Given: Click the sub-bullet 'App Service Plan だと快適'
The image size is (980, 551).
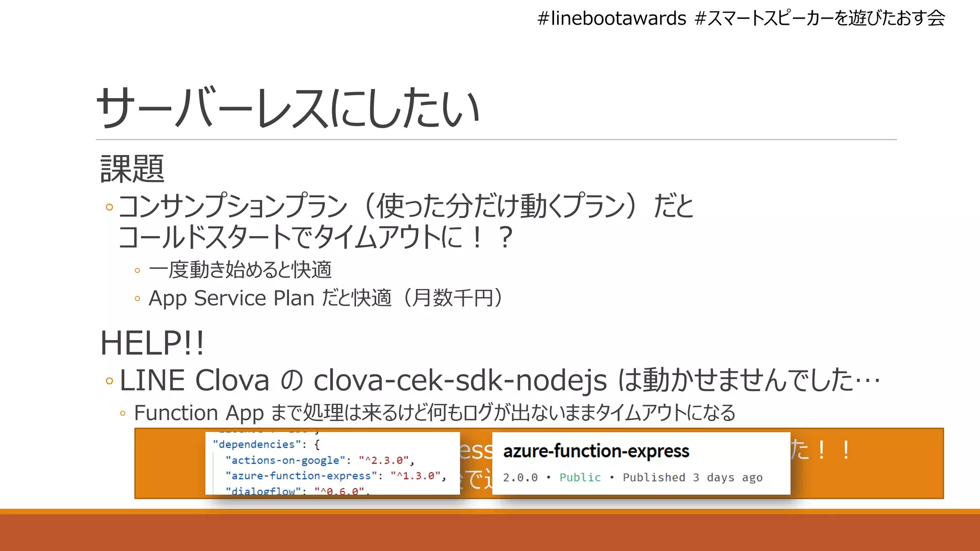Looking at the screenshot, I should click(326, 298).
